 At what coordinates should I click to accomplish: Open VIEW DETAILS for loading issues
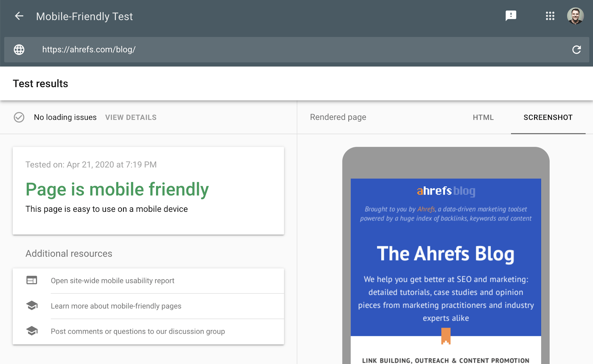pos(130,117)
